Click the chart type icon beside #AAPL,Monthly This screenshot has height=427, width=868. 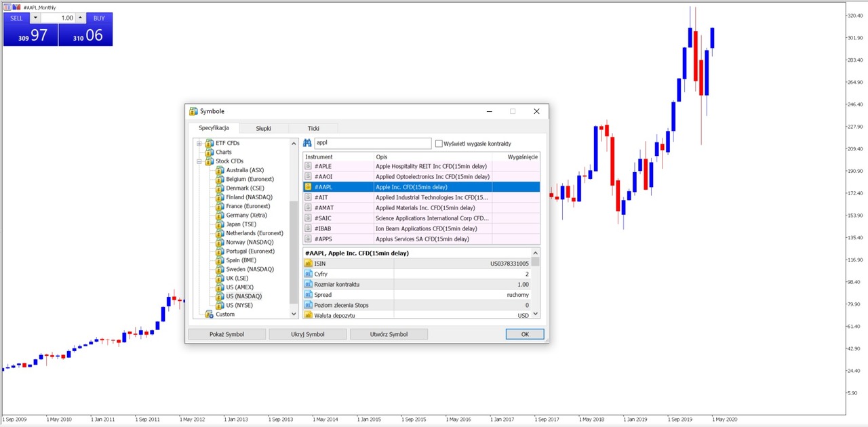click(x=16, y=7)
